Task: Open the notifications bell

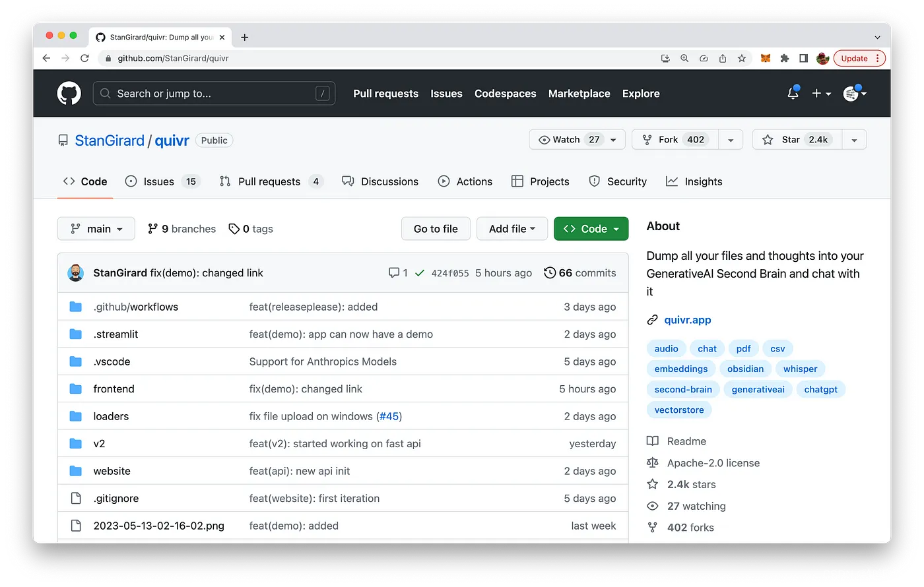Action: coord(793,93)
